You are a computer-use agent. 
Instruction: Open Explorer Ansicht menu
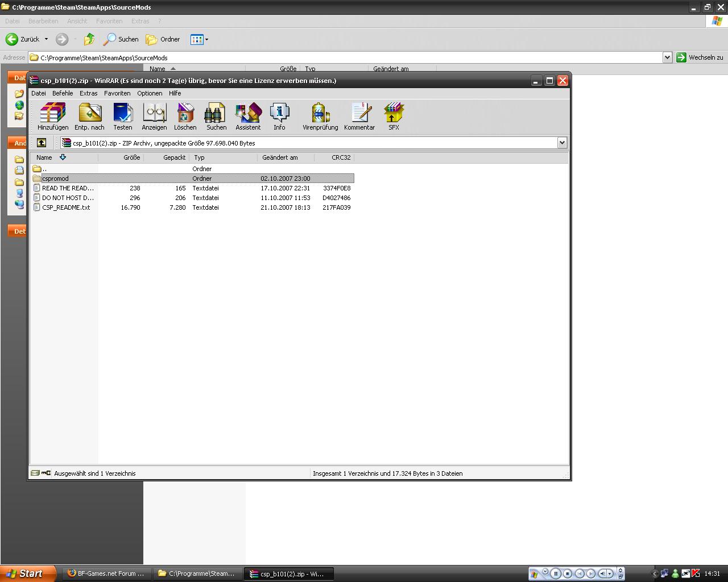(77, 21)
